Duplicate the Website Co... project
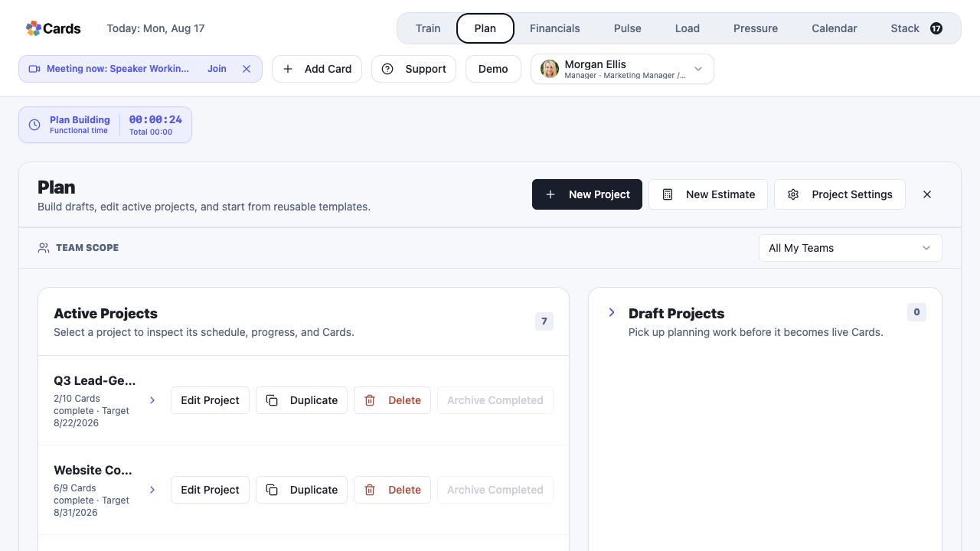The image size is (980, 551). point(302,490)
